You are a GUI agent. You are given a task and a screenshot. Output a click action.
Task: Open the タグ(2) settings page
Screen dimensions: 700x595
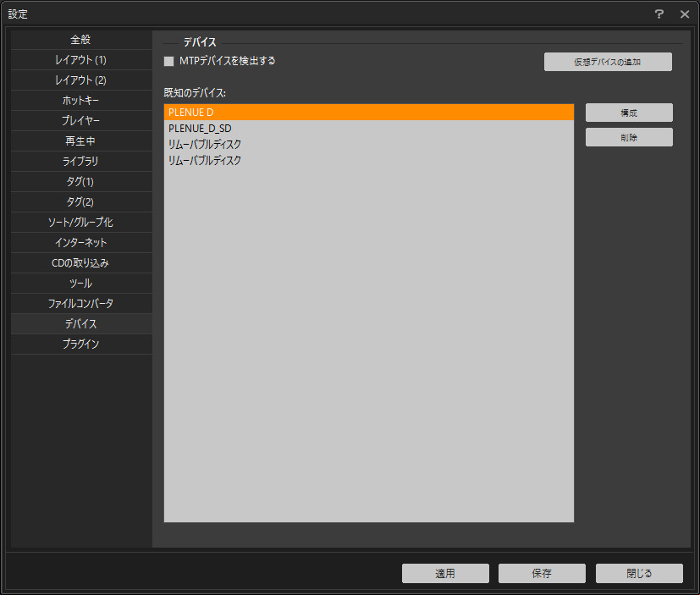81,202
